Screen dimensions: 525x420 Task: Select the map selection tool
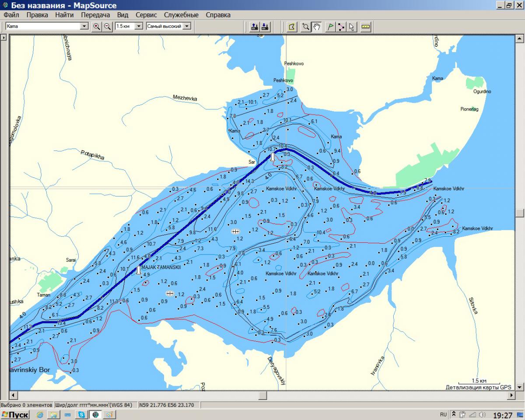click(x=291, y=27)
